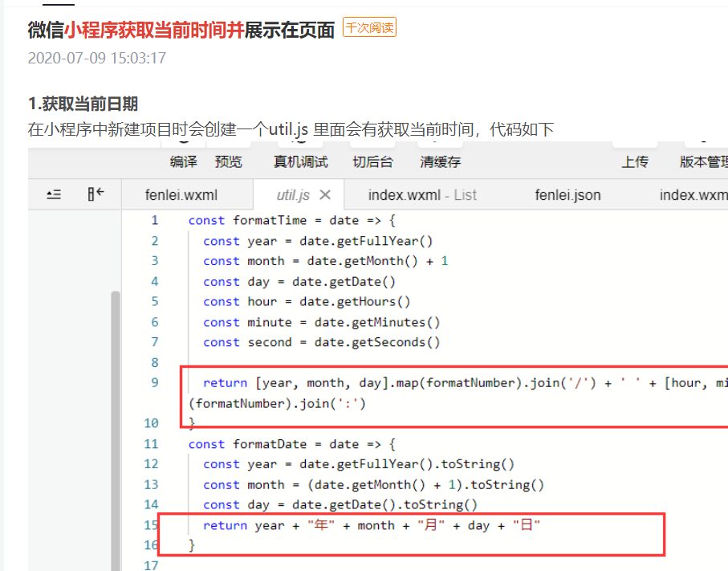Screen dimensions: 728x571
Task: Click the 切后台 toolbar button
Action: click(x=373, y=161)
